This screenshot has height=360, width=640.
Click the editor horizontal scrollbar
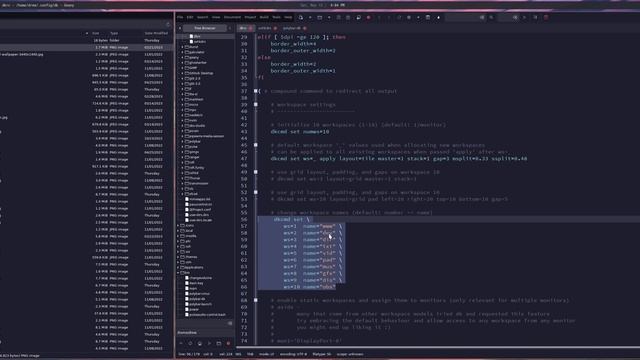click(x=438, y=348)
